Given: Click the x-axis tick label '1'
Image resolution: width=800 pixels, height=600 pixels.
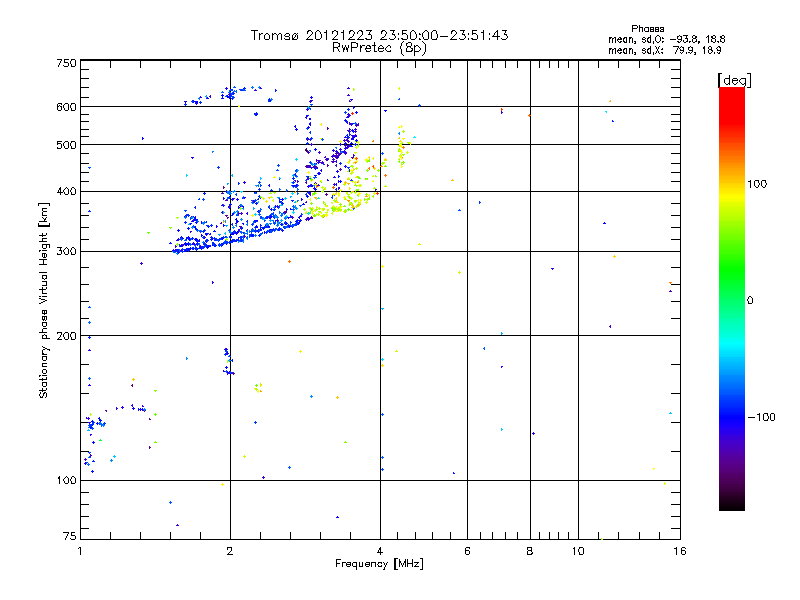Looking at the screenshot, I should [81, 551].
